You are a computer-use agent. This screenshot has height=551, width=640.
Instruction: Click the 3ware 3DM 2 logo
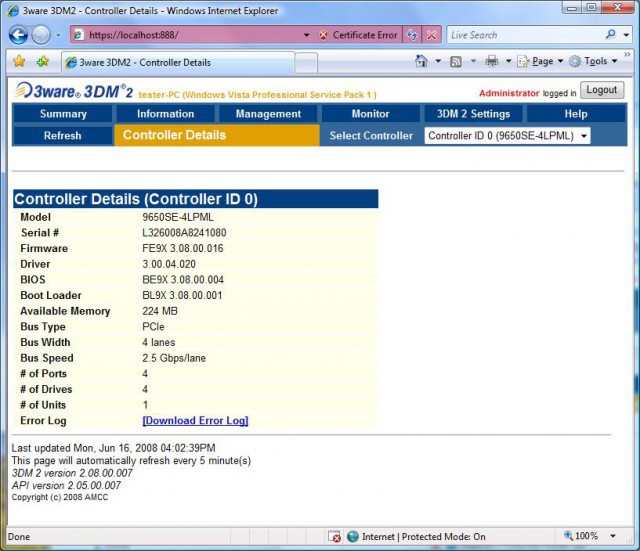tap(74, 91)
